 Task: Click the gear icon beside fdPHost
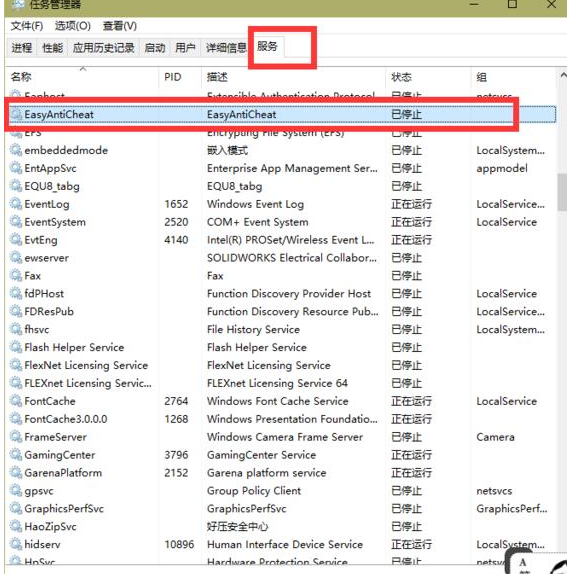point(16,294)
